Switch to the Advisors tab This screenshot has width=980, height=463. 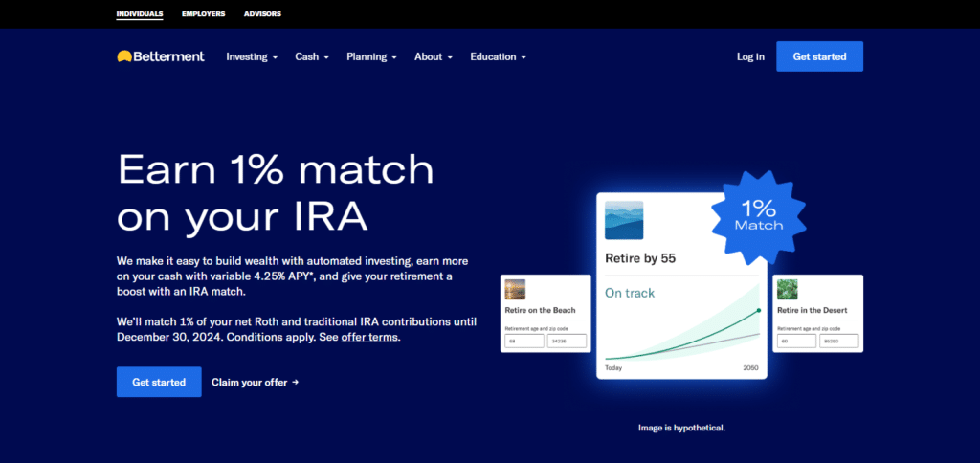coord(262,13)
